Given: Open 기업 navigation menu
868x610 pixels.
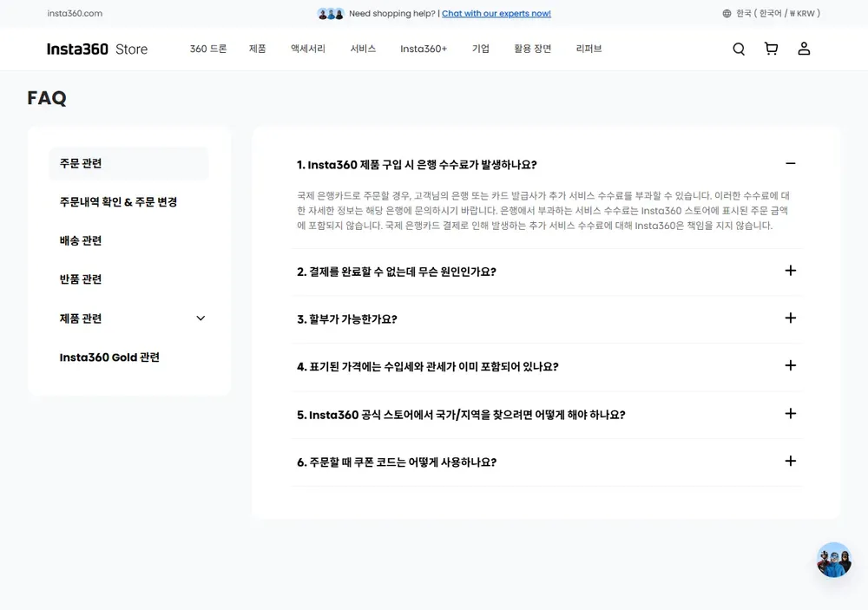Looking at the screenshot, I should click(x=481, y=49).
